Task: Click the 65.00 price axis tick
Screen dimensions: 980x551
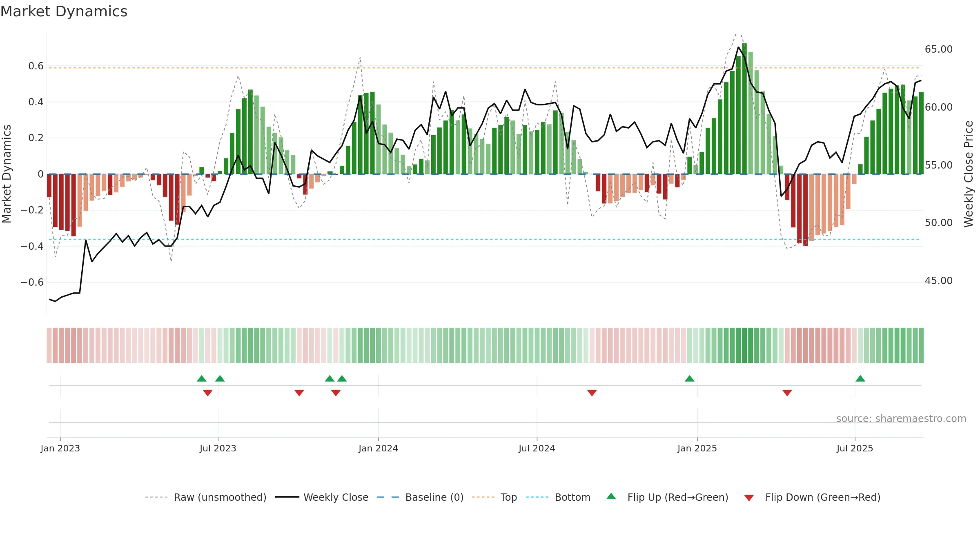Action: (x=939, y=49)
